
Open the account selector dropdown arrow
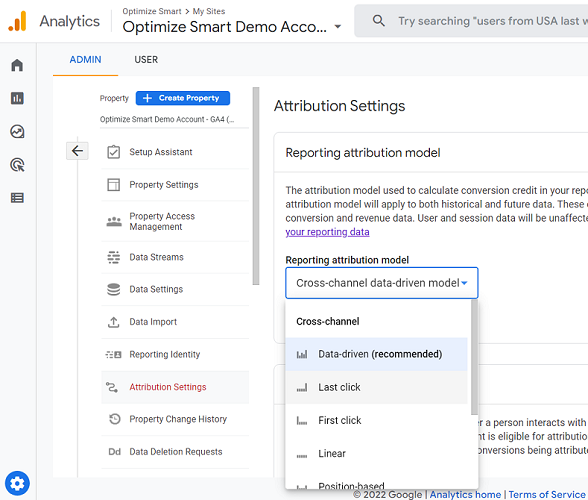click(338, 27)
